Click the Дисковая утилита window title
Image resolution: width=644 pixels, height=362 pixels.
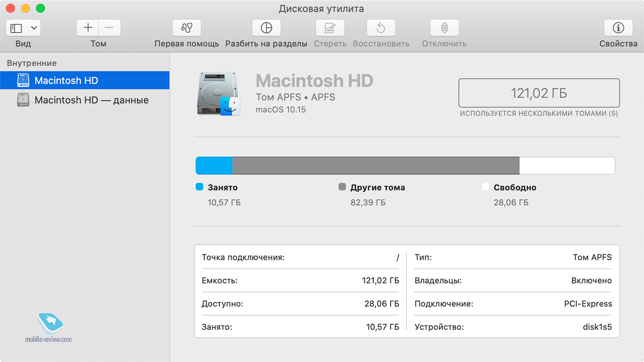coord(321,9)
